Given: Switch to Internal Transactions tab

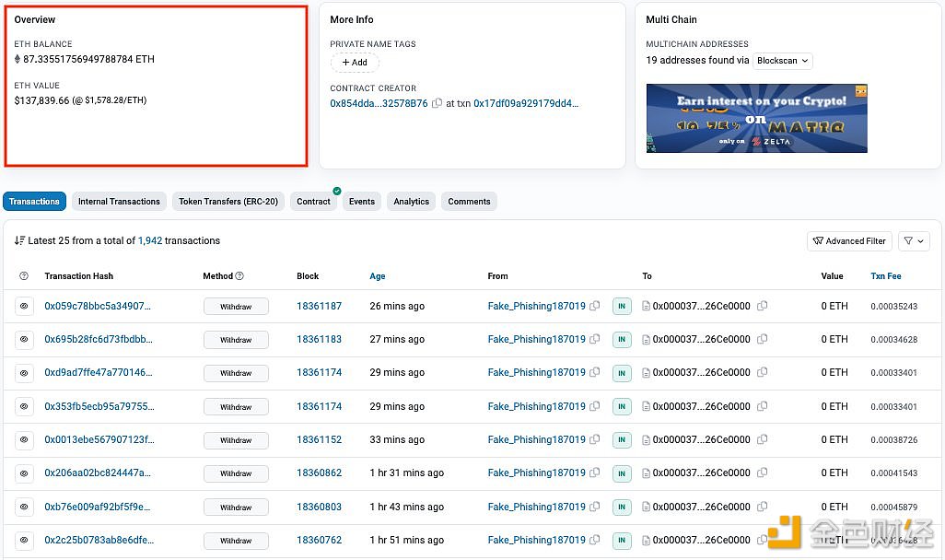Looking at the screenshot, I should tap(119, 202).
